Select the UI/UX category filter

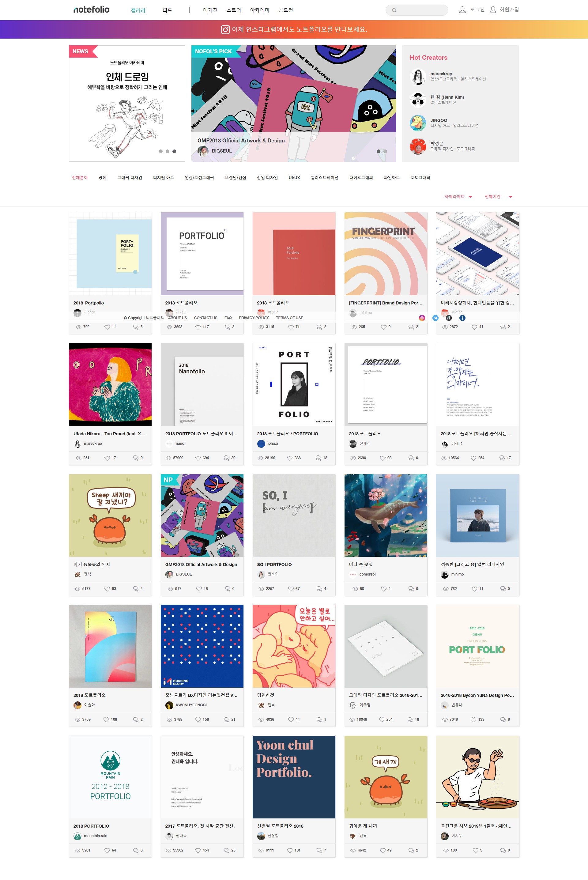click(x=294, y=178)
